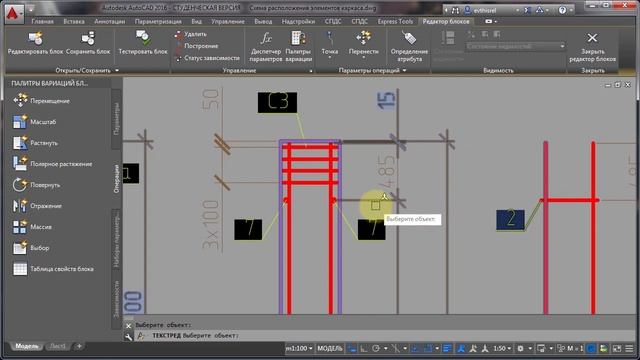Close the command line with X

point(128,326)
